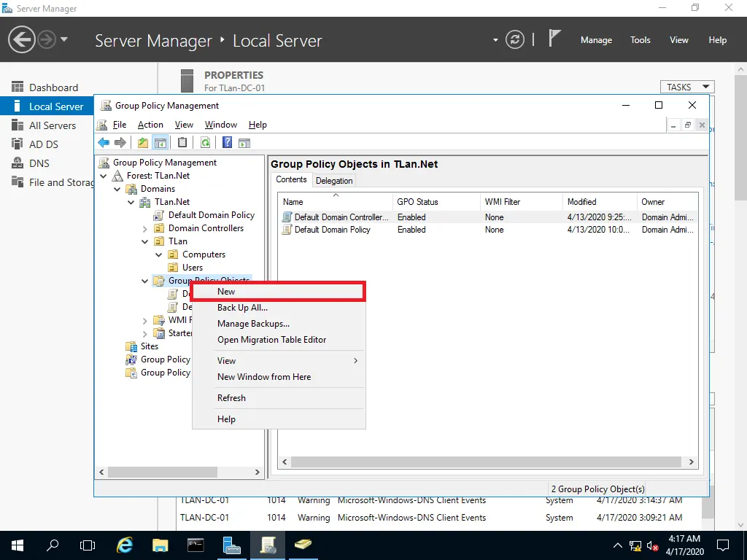
Task: Open the Window menu in Group Policy Management
Action: 221,125
